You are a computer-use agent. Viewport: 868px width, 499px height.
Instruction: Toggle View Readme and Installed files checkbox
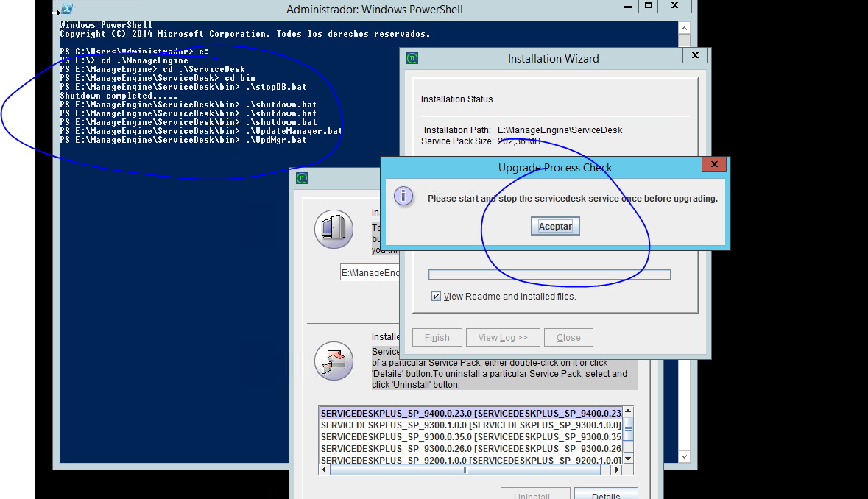pos(437,297)
